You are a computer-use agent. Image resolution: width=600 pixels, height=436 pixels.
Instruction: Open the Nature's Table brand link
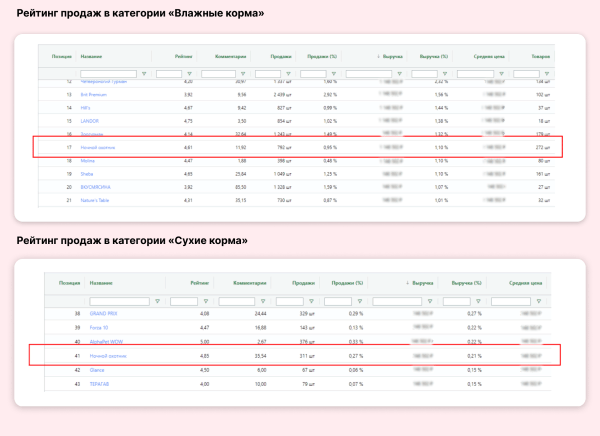click(95, 200)
